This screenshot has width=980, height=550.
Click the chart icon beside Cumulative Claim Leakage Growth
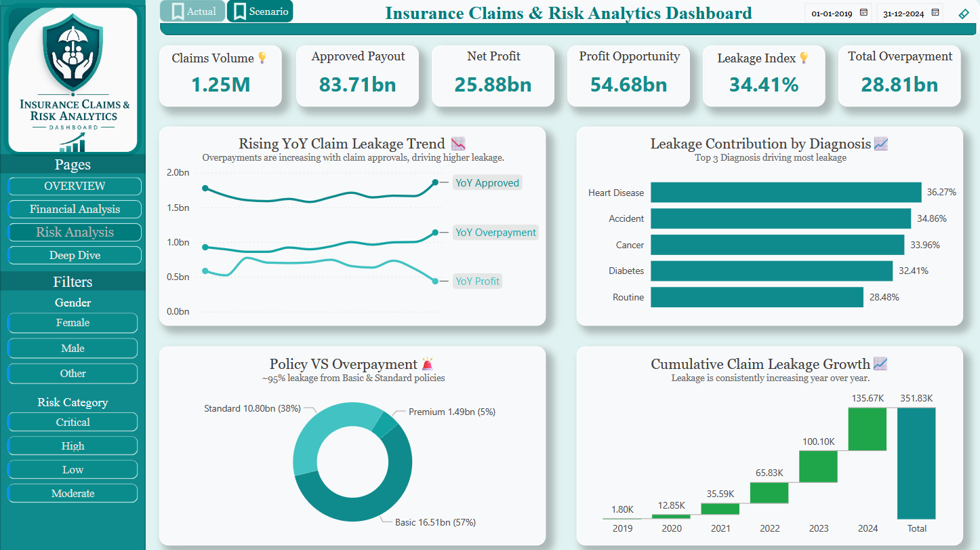[880, 364]
